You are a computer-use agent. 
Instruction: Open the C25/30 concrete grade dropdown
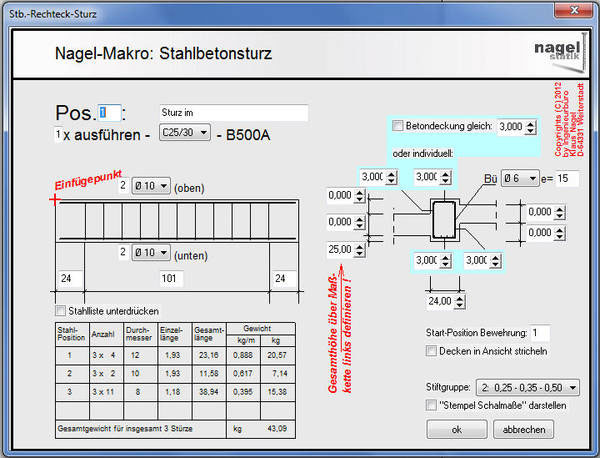pyautogui.click(x=185, y=133)
